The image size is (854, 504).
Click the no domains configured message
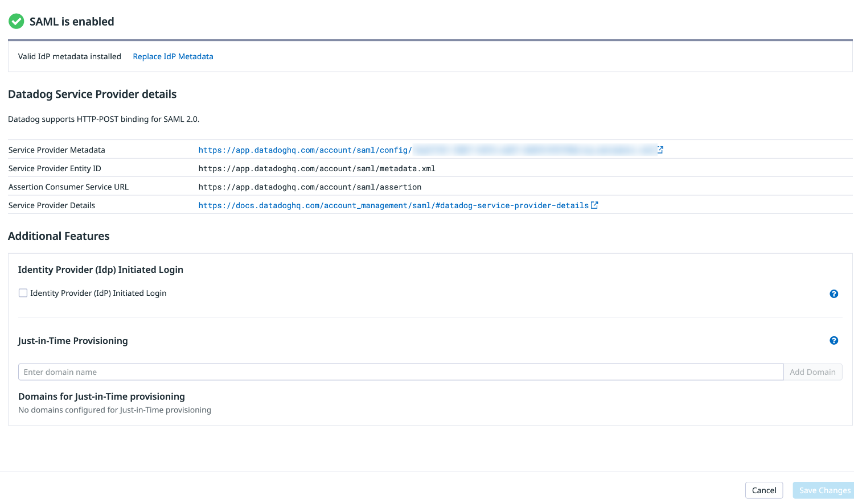(x=114, y=410)
